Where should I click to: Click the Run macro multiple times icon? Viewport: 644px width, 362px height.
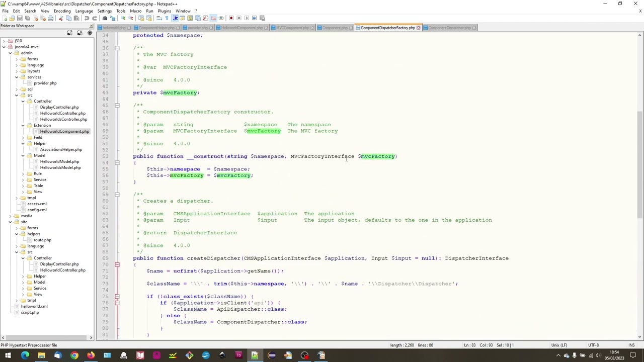click(254, 18)
